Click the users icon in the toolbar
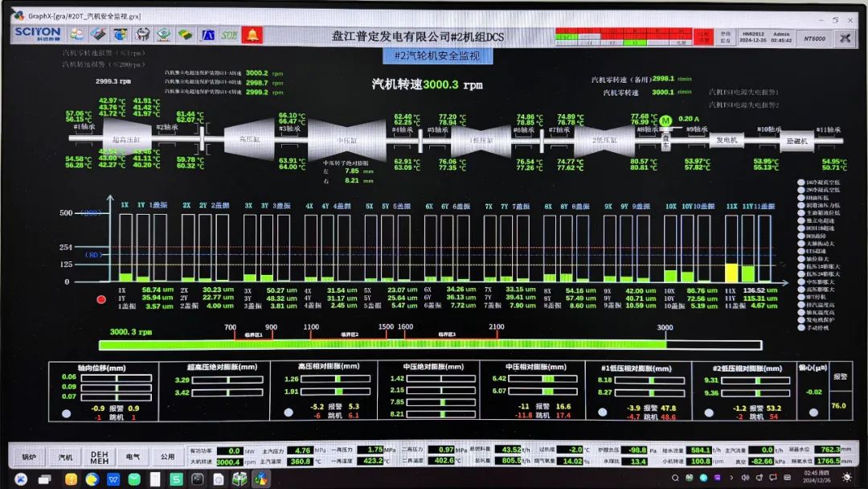868x489 pixels. point(77,35)
